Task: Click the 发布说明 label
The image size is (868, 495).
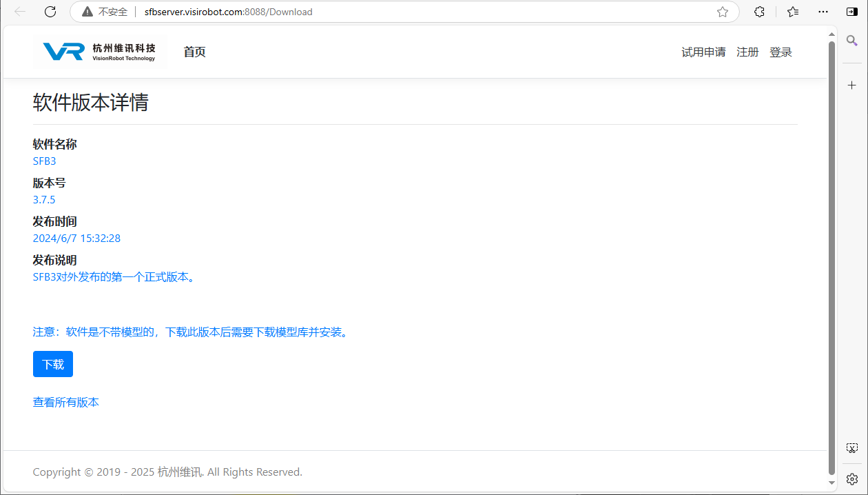Action: (55, 260)
